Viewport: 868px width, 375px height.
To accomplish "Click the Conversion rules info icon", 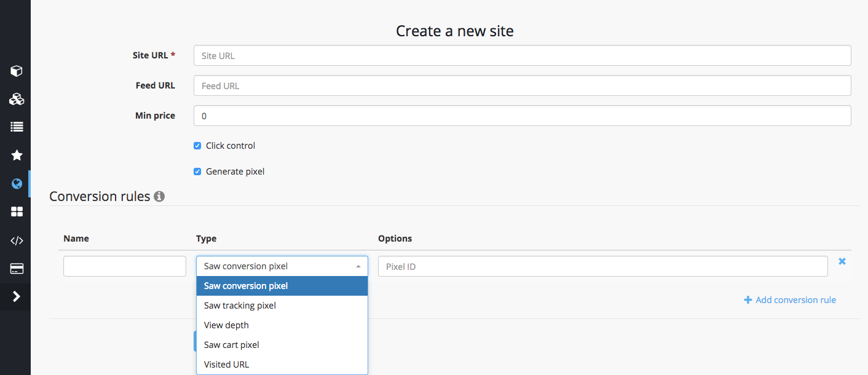I will click(x=159, y=197).
